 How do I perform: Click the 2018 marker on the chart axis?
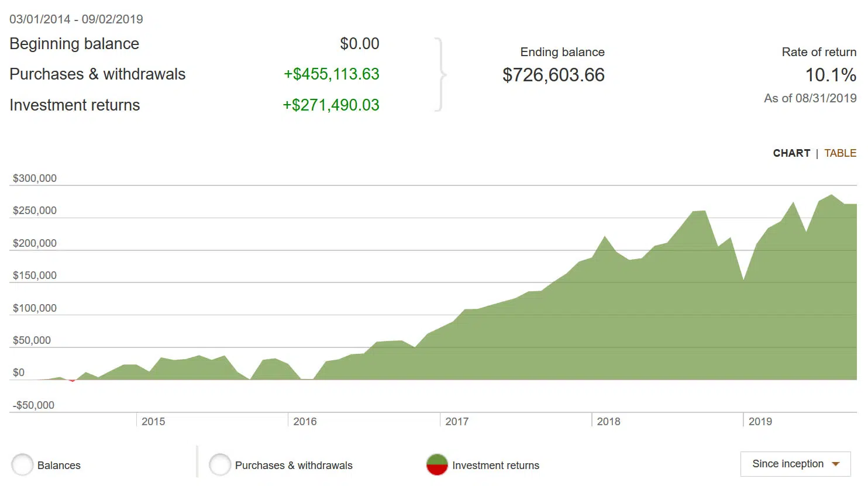click(x=608, y=421)
